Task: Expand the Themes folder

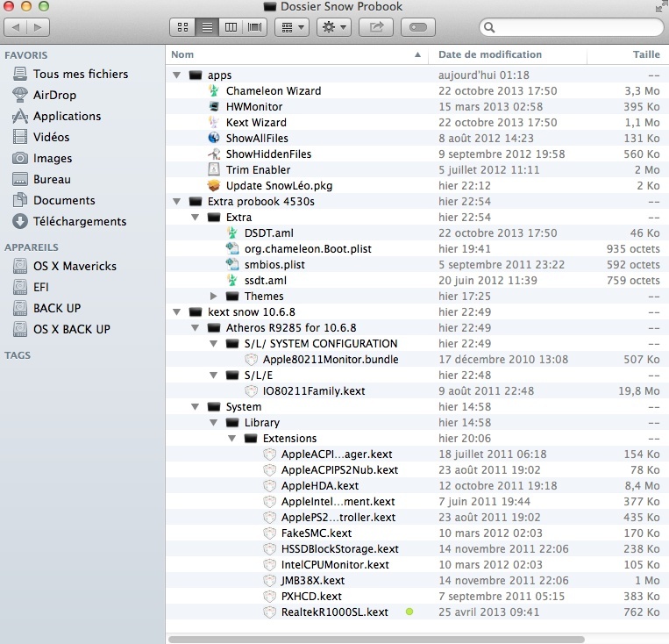Action: pyautogui.click(x=214, y=296)
